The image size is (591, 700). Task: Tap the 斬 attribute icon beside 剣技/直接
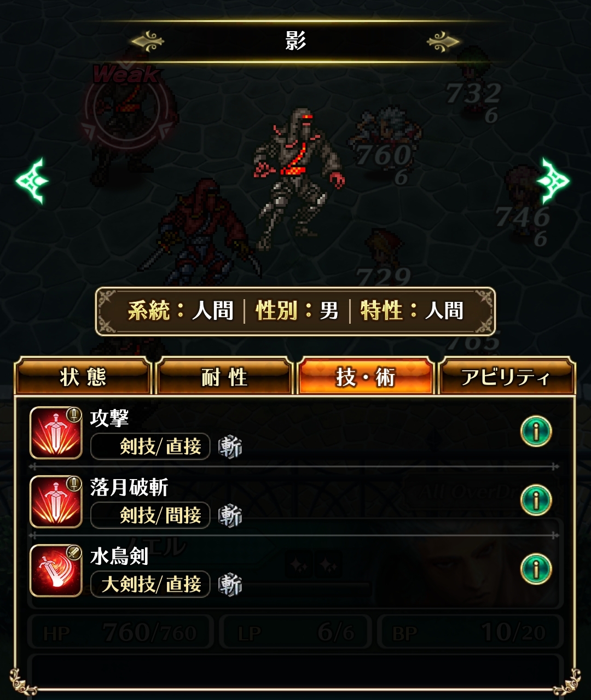click(230, 447)
